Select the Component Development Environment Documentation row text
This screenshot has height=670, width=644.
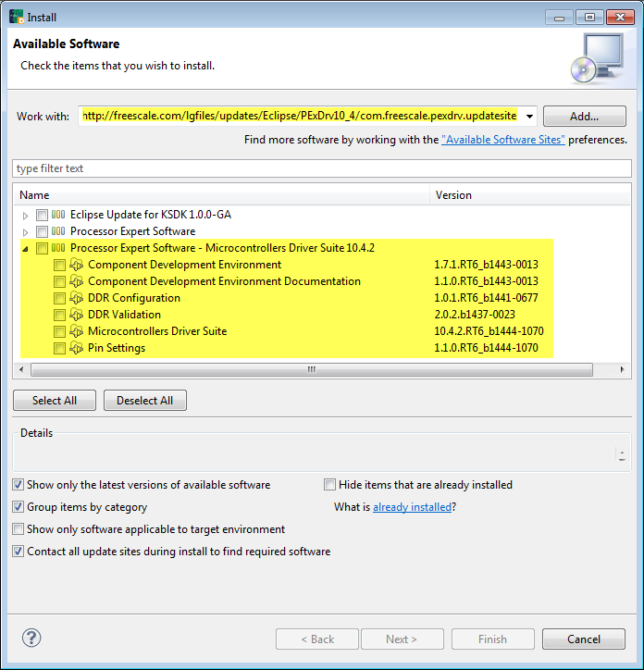(224, 281)
